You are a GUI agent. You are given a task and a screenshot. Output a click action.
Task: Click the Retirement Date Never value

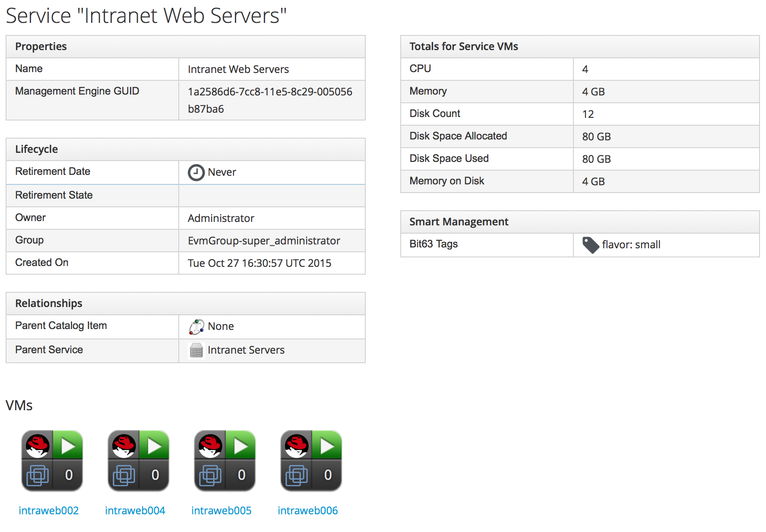(222, 172)
